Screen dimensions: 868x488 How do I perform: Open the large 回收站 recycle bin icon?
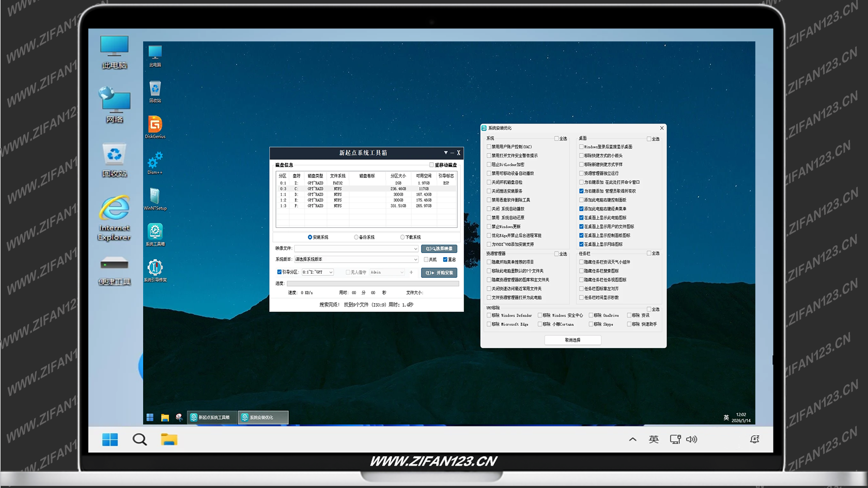114,160
